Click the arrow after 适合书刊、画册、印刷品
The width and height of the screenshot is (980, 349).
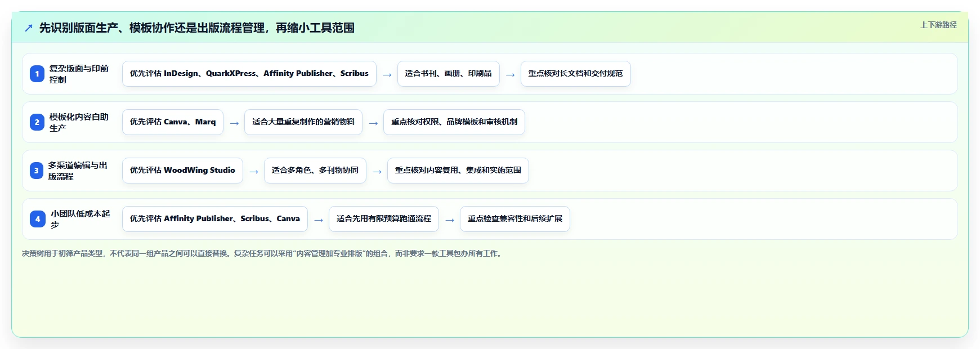click(511, 75)
